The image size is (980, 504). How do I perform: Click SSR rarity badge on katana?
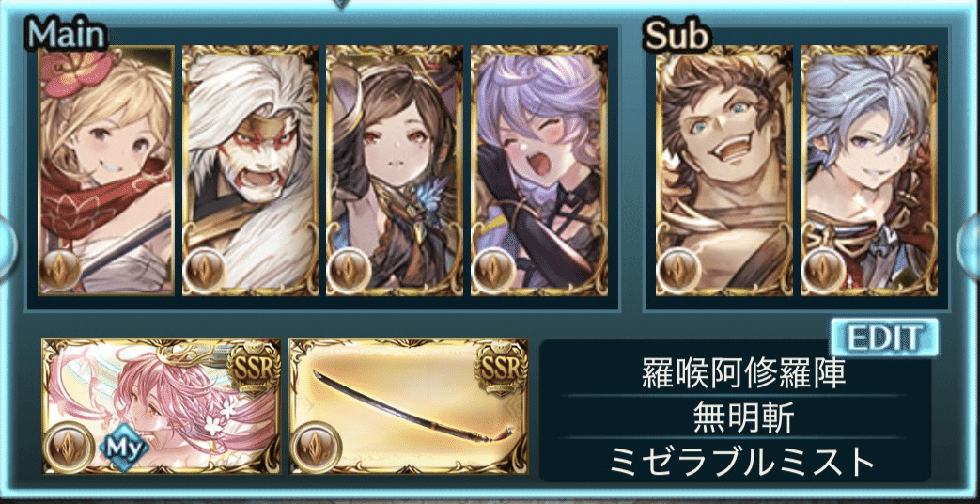click(x=498, y=372)
